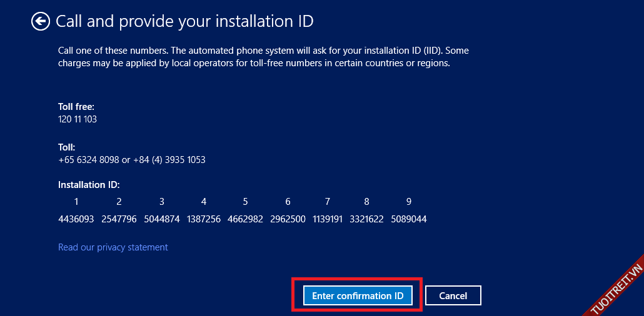Click the page title about installation ID

(184, 22)
